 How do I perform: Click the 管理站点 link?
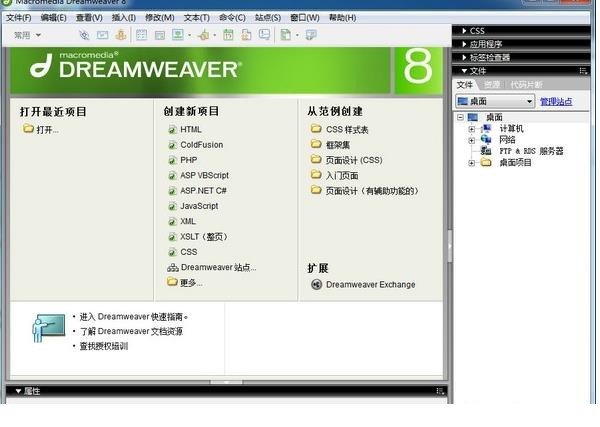557,102
